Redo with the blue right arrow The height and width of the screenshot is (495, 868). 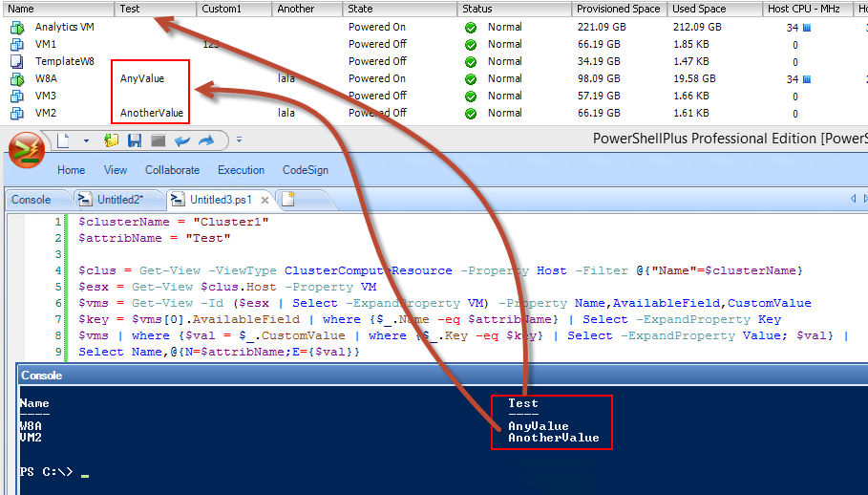click(206, 140)
